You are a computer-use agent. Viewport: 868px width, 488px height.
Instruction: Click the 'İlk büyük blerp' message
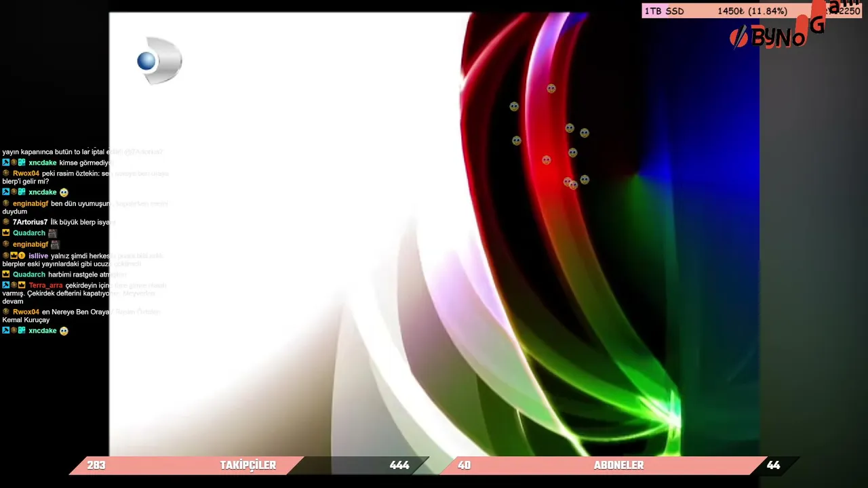(x=82, y=222)
